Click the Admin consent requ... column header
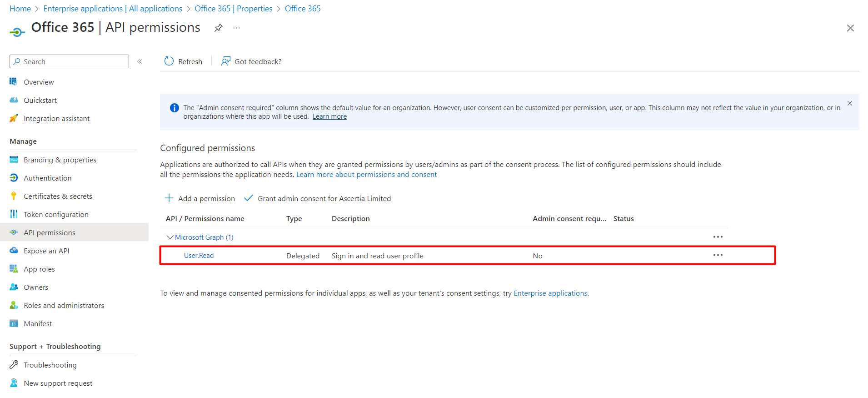Screen dimensions: 868x398 click(x=569, y=219)
